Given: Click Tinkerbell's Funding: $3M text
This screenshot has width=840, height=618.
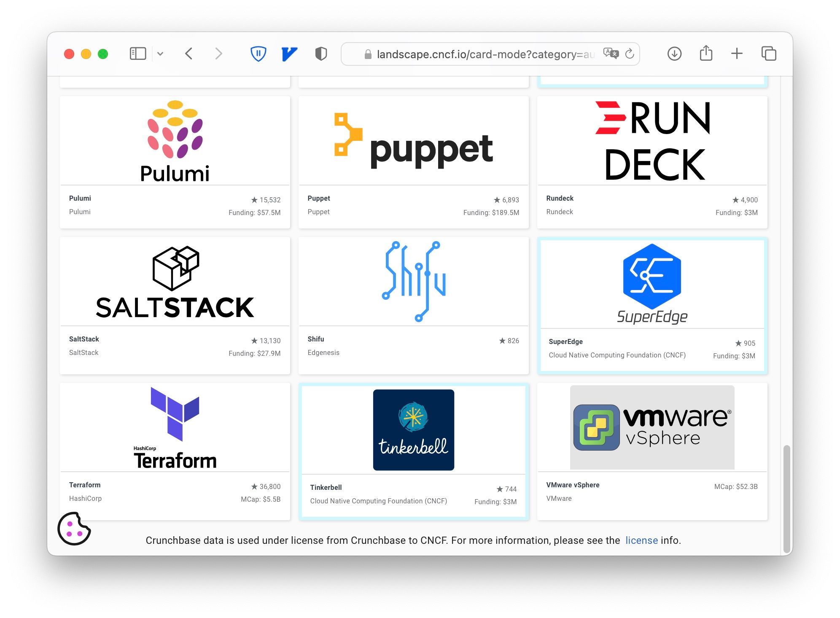Looking at the screenshot, I should click(x=495, y=502).
